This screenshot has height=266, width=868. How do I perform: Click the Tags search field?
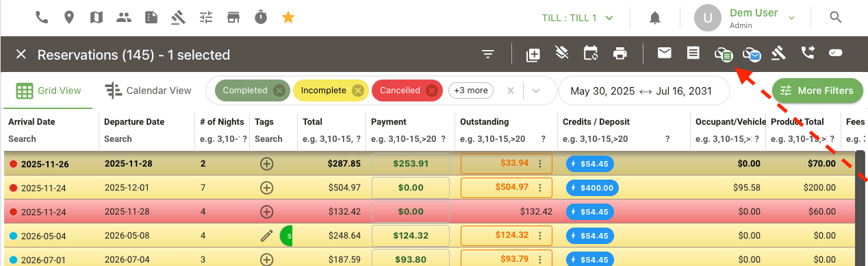(272, 138)
